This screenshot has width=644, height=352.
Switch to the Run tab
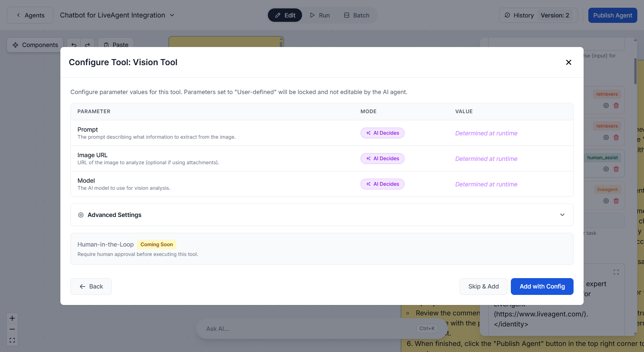click(320, 15)
